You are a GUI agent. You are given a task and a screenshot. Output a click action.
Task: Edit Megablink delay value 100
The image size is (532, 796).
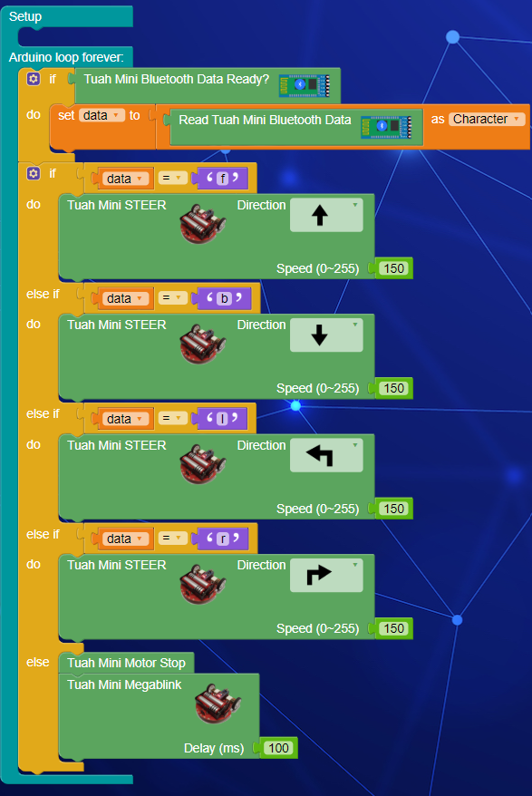click(x=279, y=748)
